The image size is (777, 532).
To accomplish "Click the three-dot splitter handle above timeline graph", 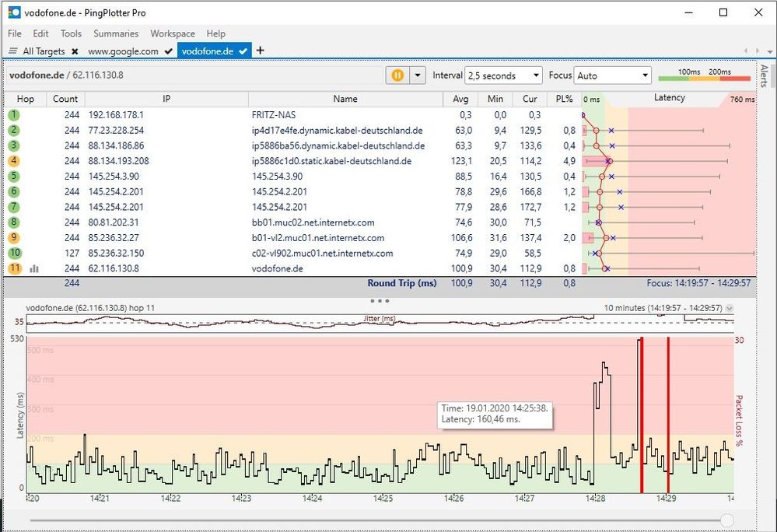I will [x=380, y=301].
